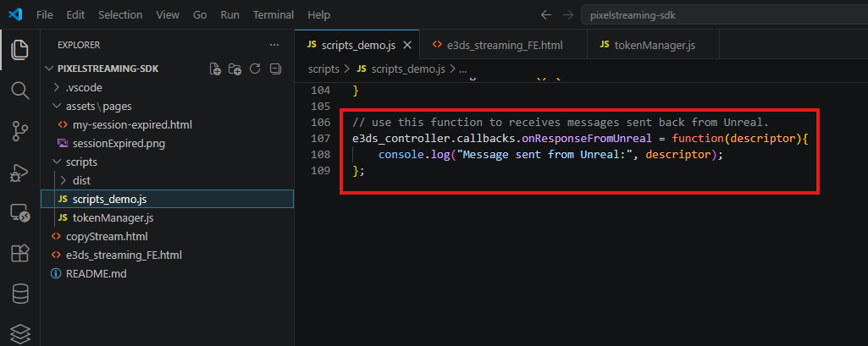Open the Search view in activity bar
Screen dimensions: 868x346
pos(20,90)
